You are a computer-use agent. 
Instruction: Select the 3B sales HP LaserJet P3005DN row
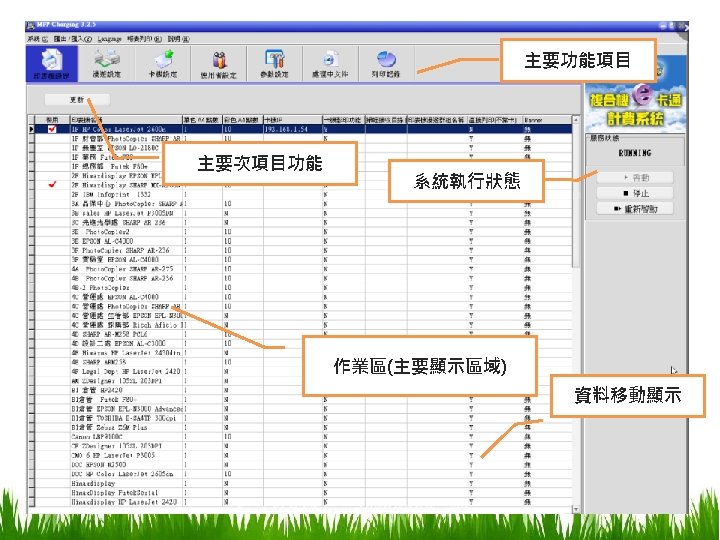[x=301, y=213]
